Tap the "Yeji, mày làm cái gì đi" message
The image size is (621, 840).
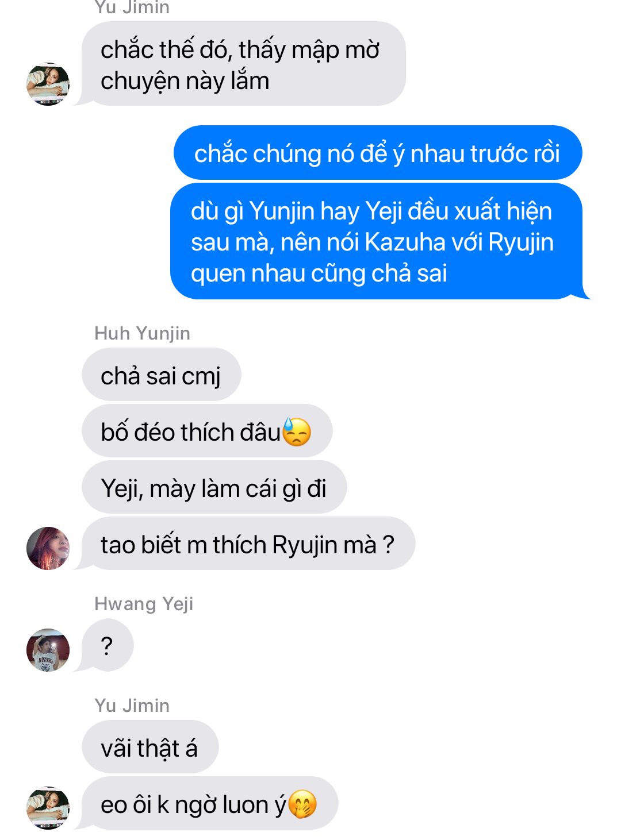(214, 487)
